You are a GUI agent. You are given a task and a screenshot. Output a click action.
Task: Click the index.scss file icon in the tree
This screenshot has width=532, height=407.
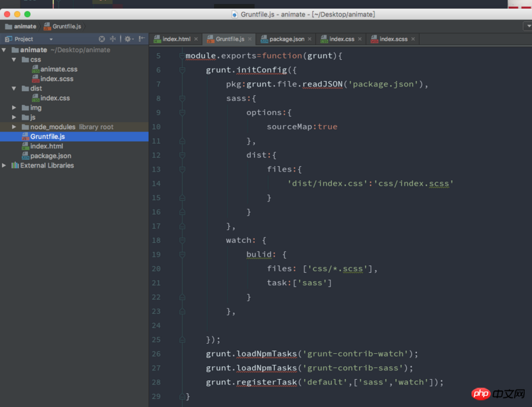coord(36,78)
